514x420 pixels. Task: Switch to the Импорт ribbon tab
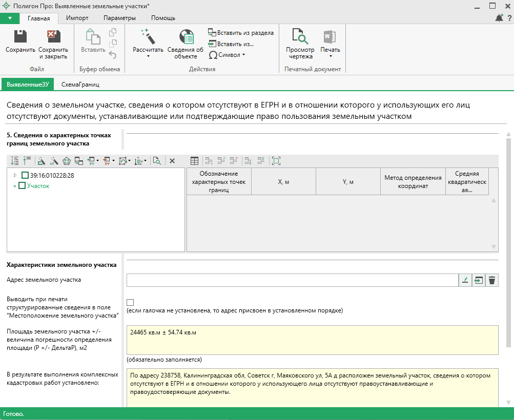click(77, 18)
